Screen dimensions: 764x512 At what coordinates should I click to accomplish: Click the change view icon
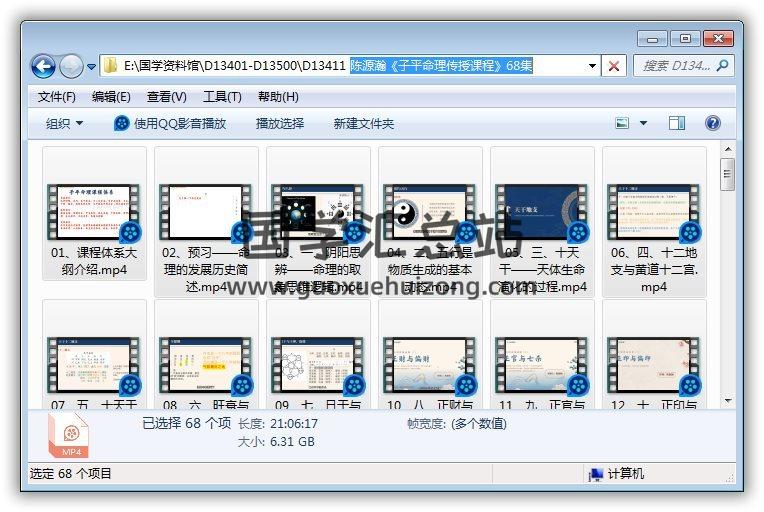(x=622, y=123)
